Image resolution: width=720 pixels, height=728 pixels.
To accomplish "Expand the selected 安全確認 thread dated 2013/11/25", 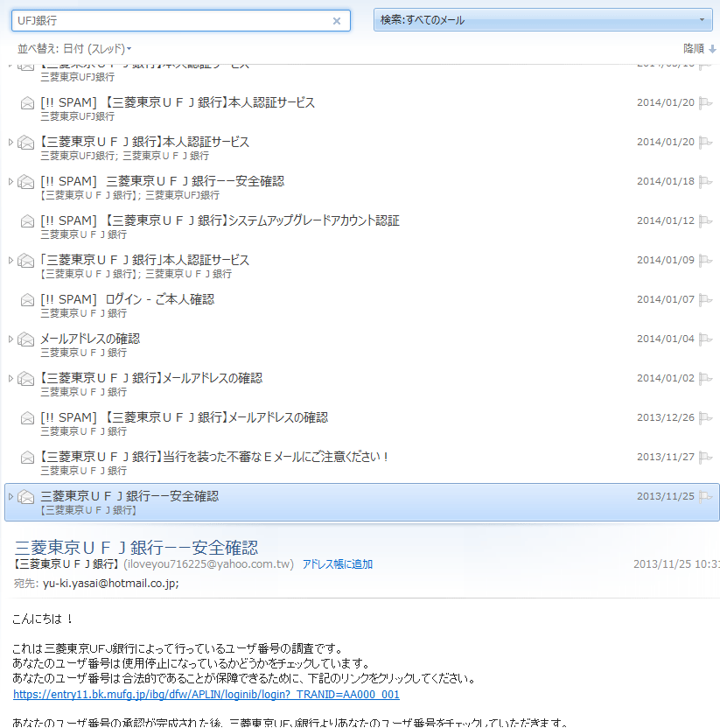I will point(10,497).
